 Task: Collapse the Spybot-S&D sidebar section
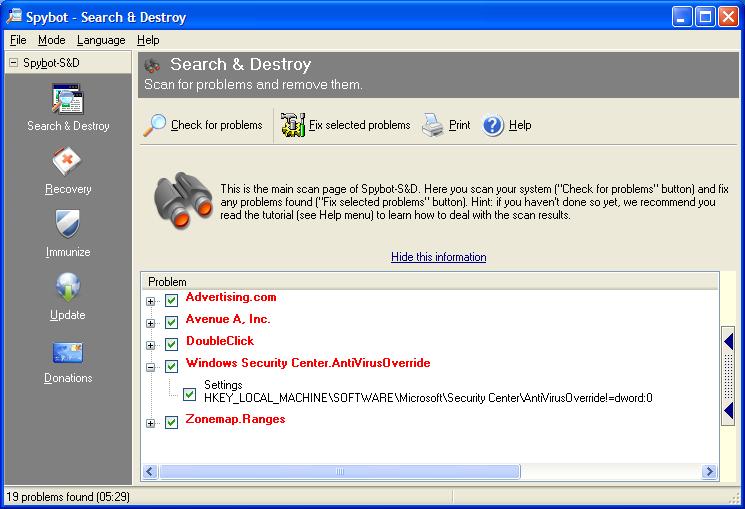coord(14,63)
